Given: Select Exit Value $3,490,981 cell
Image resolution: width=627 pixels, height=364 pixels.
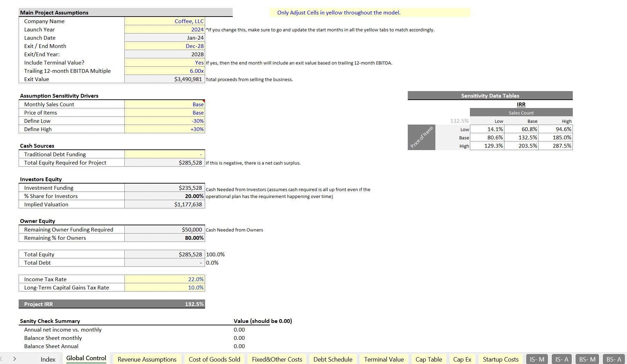Looking at the screenshot, I should point(164,79).
